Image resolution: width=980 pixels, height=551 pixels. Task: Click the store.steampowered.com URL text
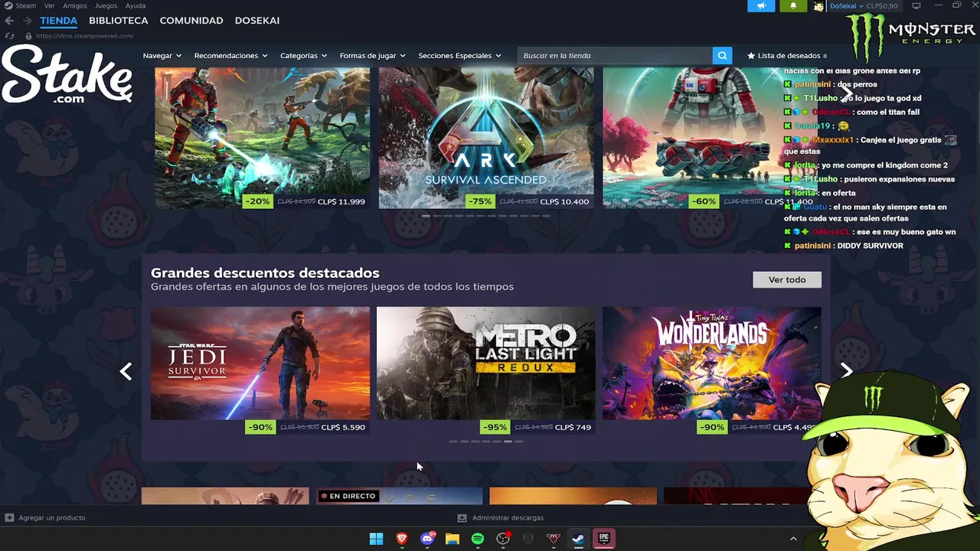[x=84, y=36]
